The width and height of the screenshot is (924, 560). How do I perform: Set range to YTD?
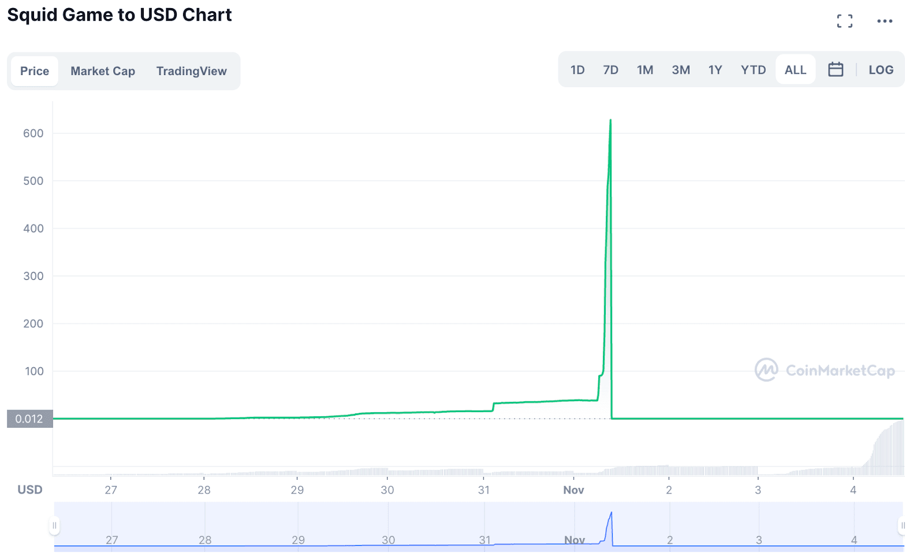[x=753, y=70]
